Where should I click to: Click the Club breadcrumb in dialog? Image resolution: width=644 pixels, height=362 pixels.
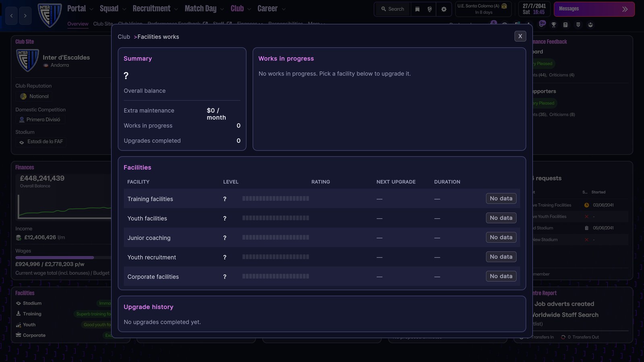point(124,37)
